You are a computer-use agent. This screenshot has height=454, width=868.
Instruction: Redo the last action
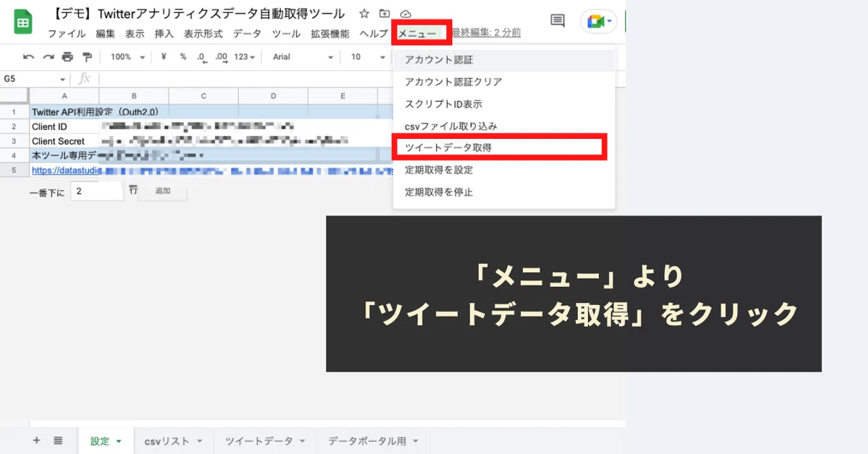coord(48,57)
